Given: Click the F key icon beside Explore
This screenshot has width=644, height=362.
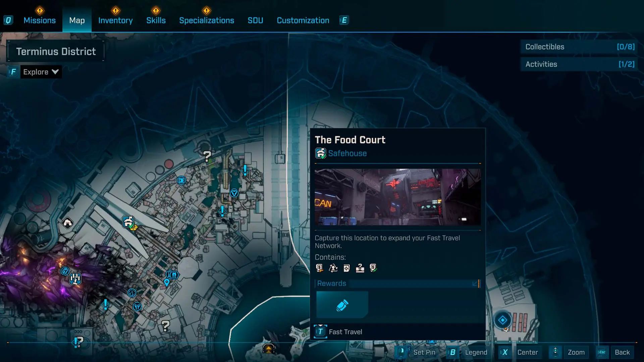Looking at the screenshot, I should 13,72.
